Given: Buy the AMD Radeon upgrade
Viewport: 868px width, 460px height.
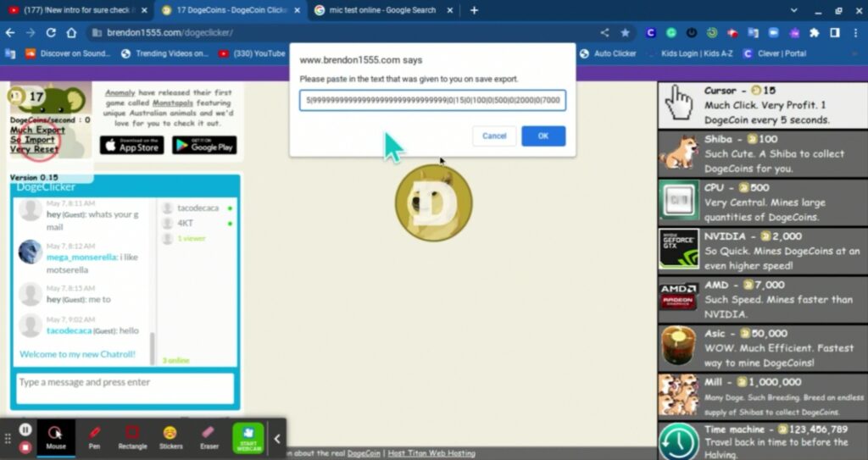Looking at the screenshot, I should coord(679,297).
